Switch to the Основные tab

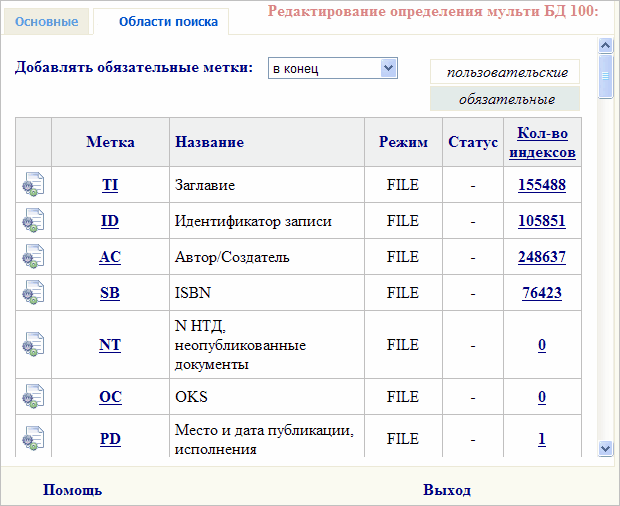pos(46,21)
